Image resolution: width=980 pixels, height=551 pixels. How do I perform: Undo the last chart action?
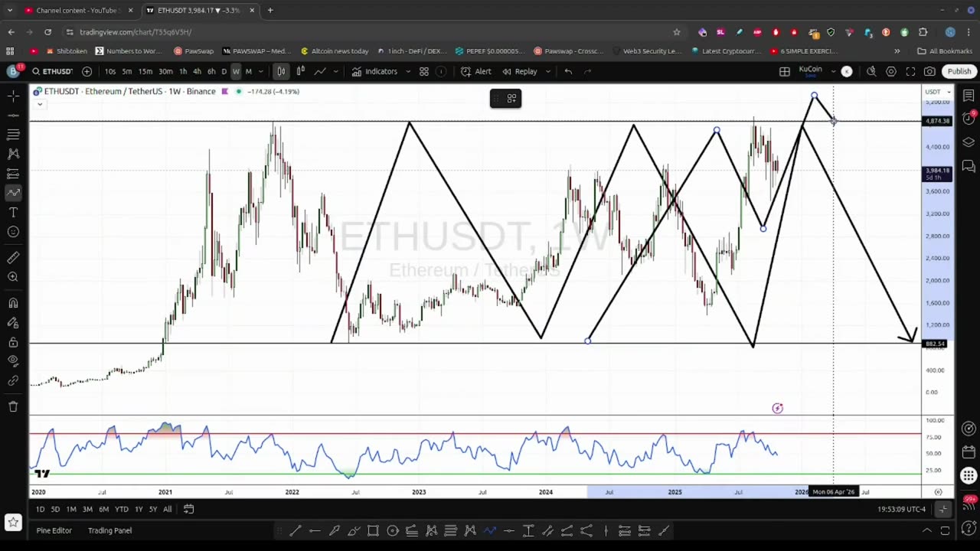point(568,71)
